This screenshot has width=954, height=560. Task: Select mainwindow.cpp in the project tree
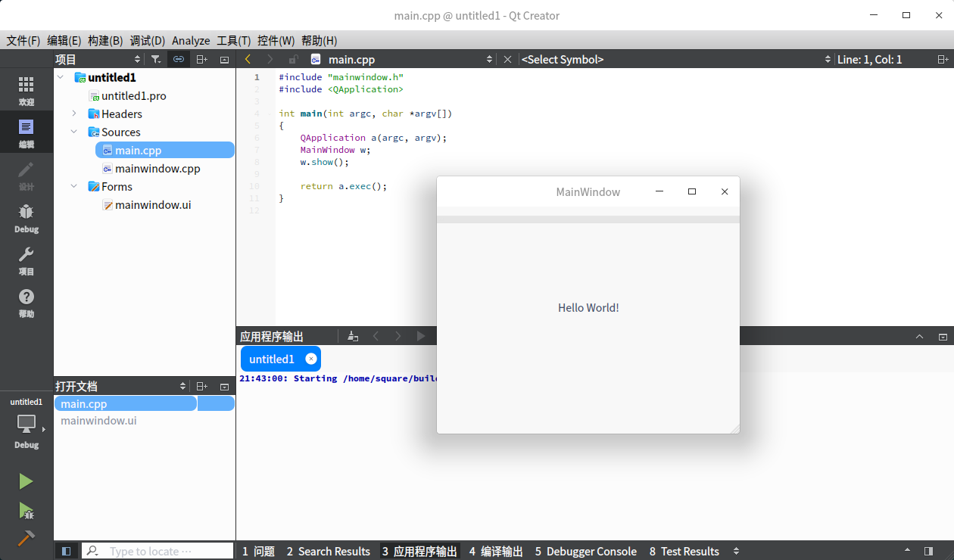point(157,168)
